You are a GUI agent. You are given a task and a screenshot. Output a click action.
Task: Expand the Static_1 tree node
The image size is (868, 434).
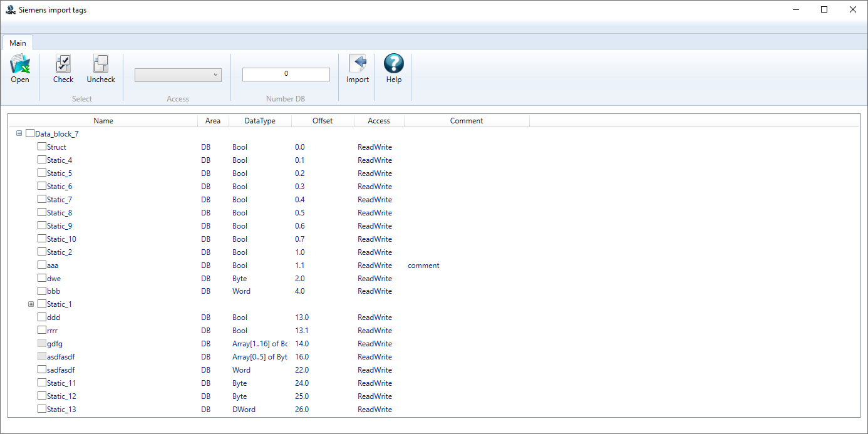coord(31,304)
